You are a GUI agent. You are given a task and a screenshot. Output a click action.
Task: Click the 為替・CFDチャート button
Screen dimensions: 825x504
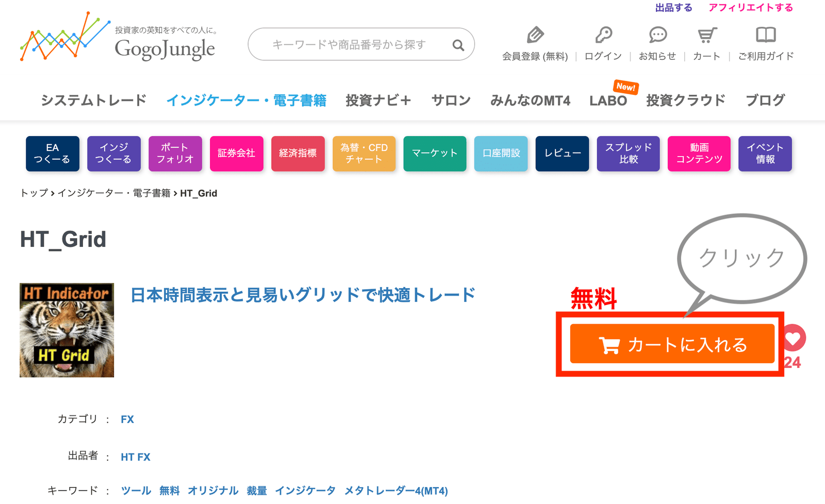pos(364,154)
